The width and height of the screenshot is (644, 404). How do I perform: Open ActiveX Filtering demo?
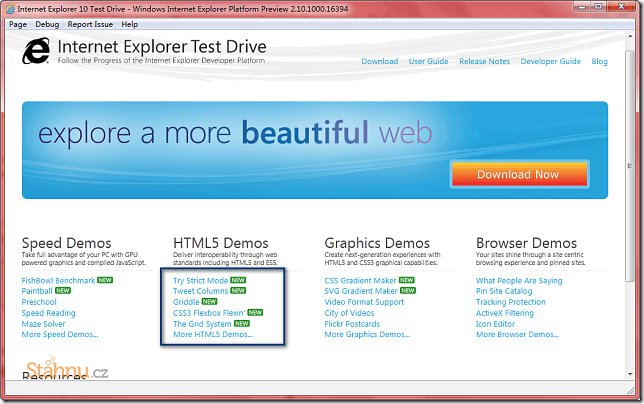tap(505, 313)
